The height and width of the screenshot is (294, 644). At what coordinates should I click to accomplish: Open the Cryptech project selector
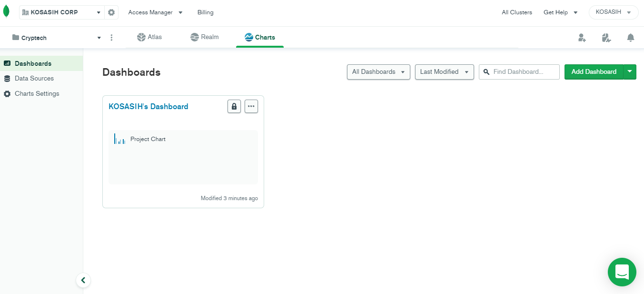(x=57, y=38)
